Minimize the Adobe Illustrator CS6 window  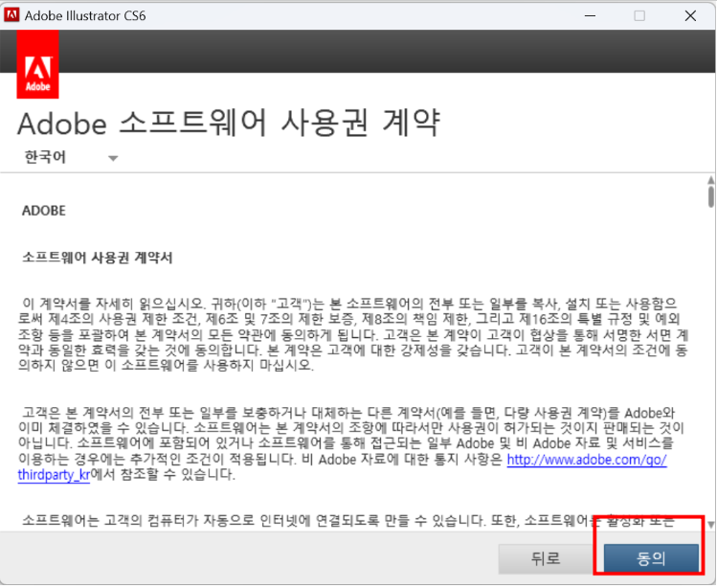point(590,16)
